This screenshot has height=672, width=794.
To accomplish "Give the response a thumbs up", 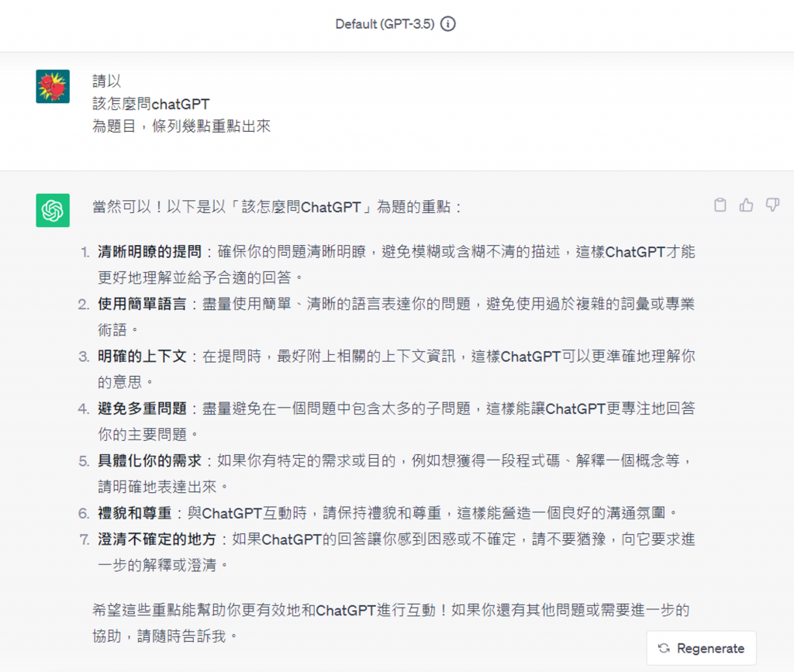I will click(x=746, y=205).
